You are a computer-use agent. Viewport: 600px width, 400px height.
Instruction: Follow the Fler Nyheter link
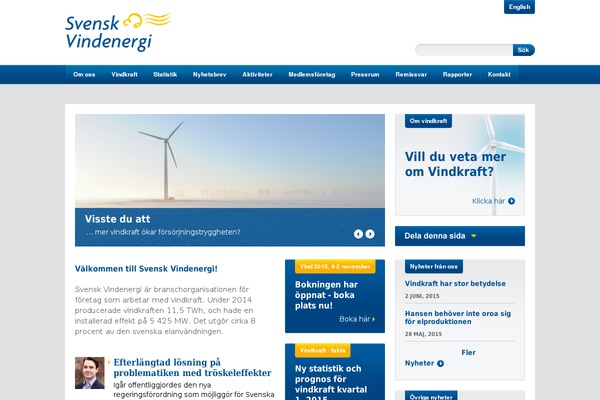[440, 358]
